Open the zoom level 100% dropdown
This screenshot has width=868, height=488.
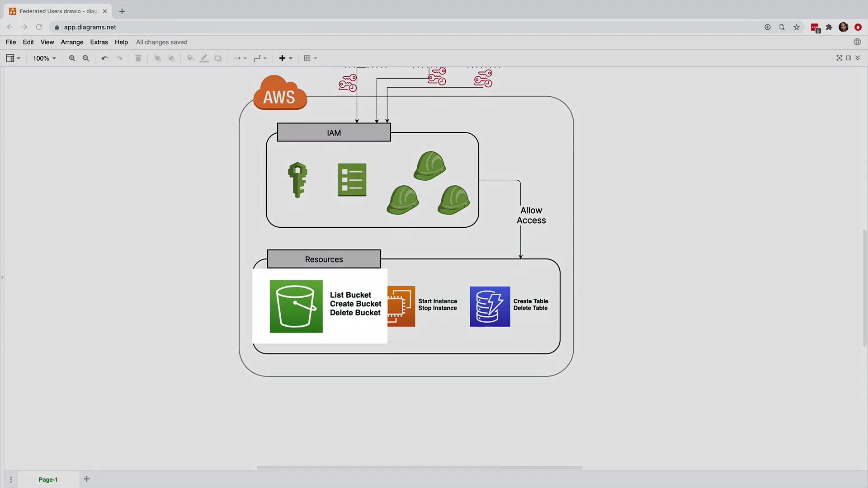tap(44, 58)
